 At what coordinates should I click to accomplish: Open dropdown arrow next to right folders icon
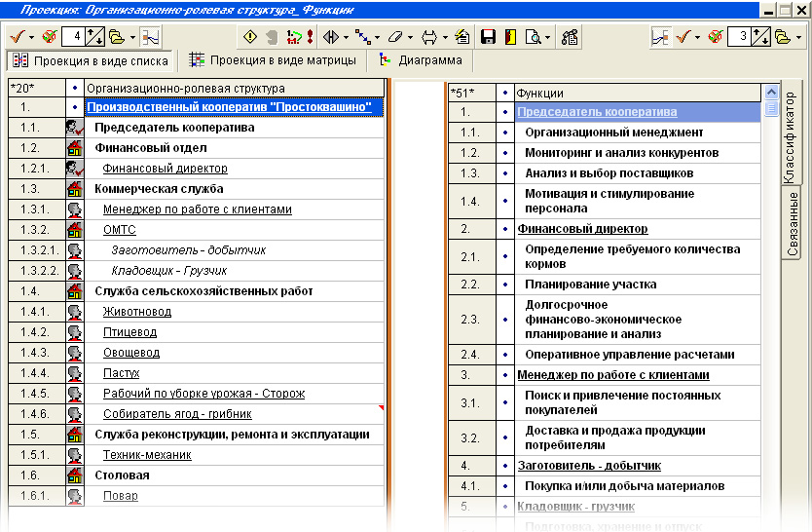798,37
